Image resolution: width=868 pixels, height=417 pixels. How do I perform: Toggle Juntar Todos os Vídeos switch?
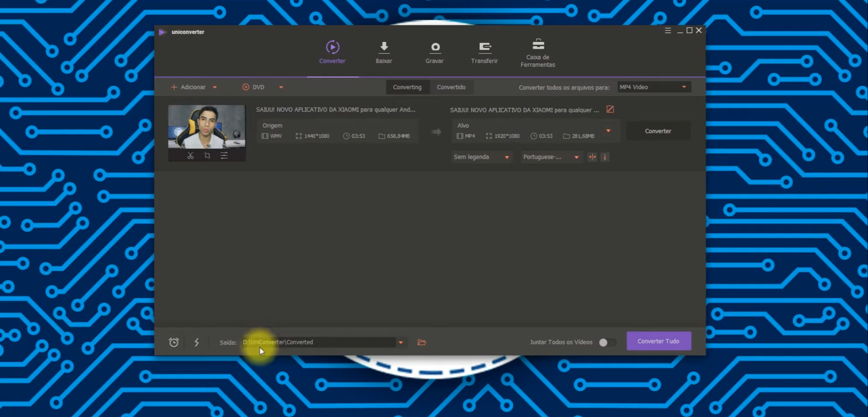(607, 342)
